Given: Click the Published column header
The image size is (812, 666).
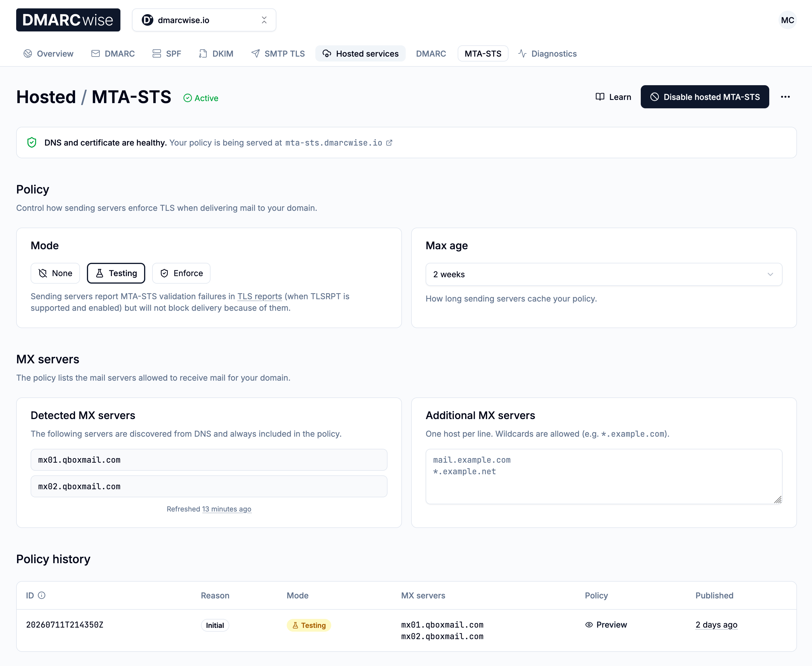Looking at the screenshot, I should (x=714, y=596).
